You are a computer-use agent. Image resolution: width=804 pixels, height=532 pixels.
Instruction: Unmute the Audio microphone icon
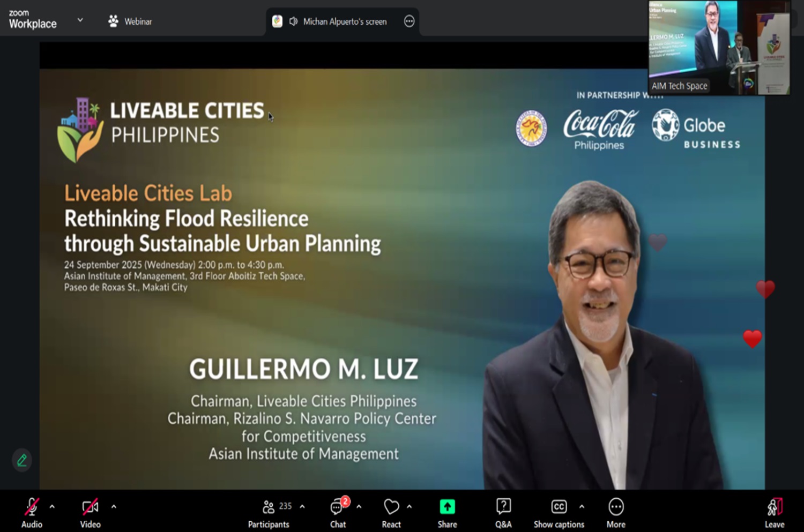tap(32, 507)
